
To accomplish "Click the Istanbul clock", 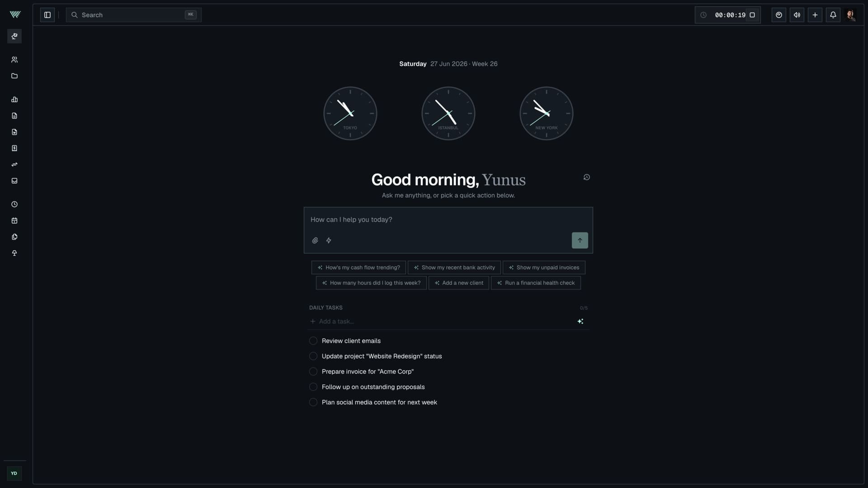I will (448, 113).
